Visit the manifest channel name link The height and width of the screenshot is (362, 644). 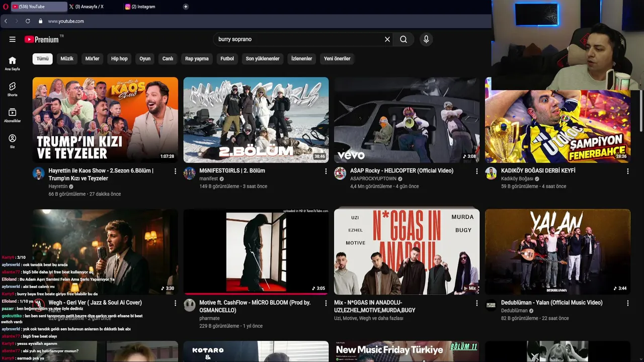coord(208,178)
